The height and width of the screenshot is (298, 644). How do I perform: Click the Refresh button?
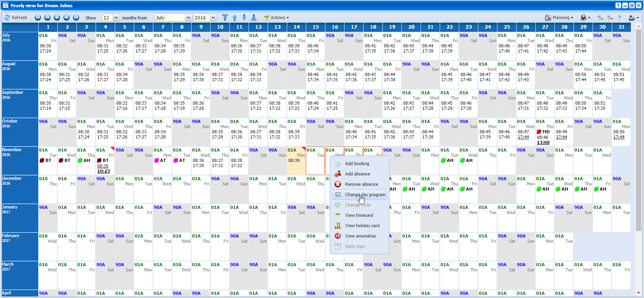(16, 18)
